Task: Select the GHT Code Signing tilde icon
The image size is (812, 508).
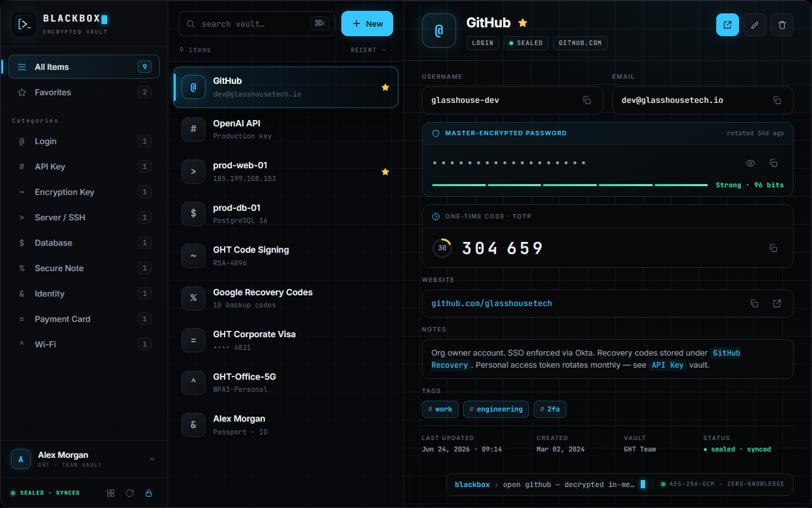Action: point(193,256)
